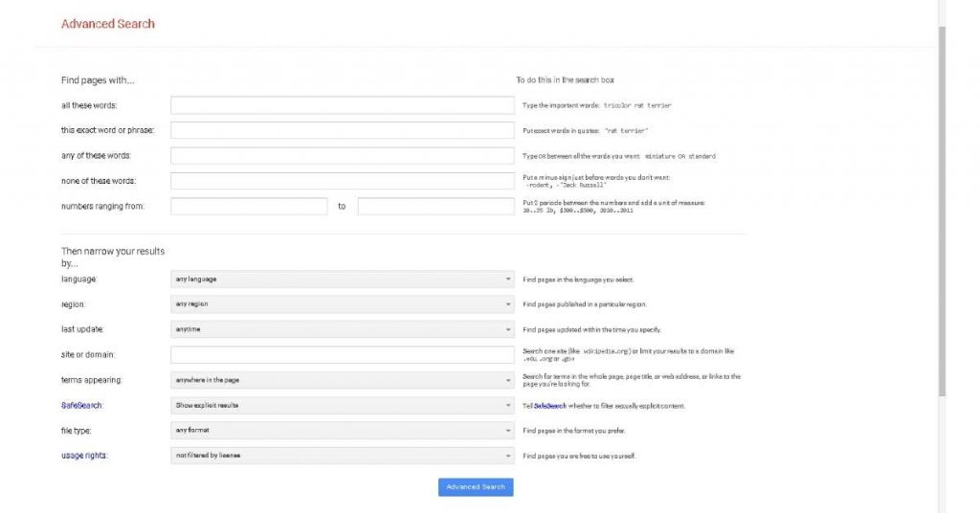
Task: Select the 'any of these words' text box
Action: tap(342, 156)
